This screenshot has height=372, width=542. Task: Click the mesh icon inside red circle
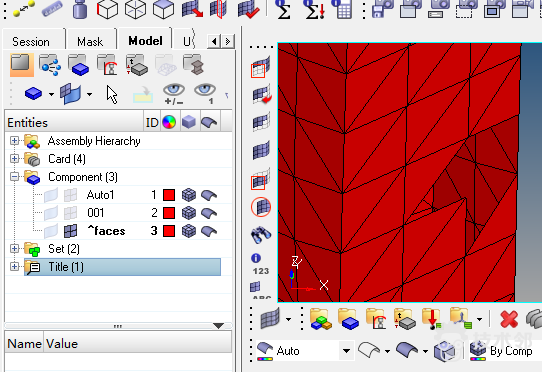tap(261, 207)
